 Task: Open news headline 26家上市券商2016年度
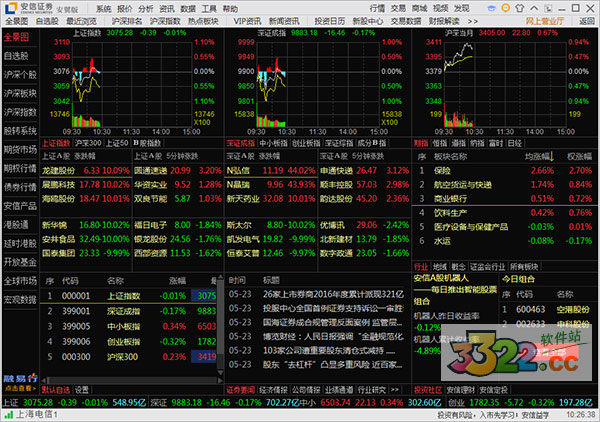(333, 294)
